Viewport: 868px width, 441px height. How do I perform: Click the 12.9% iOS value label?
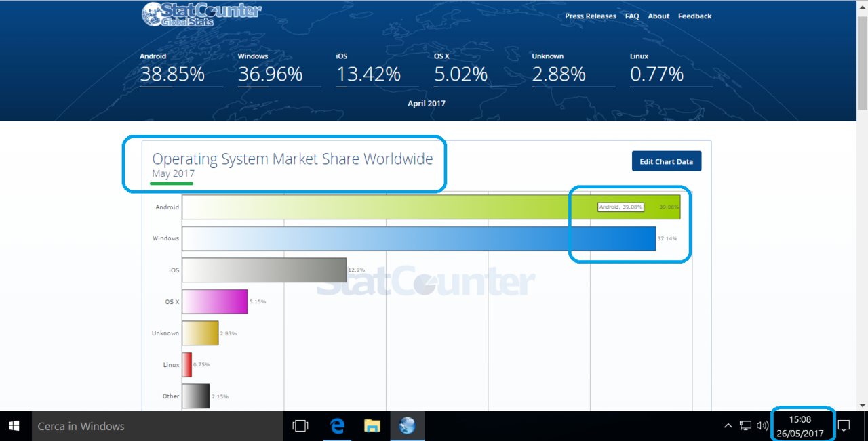(357, 270)
